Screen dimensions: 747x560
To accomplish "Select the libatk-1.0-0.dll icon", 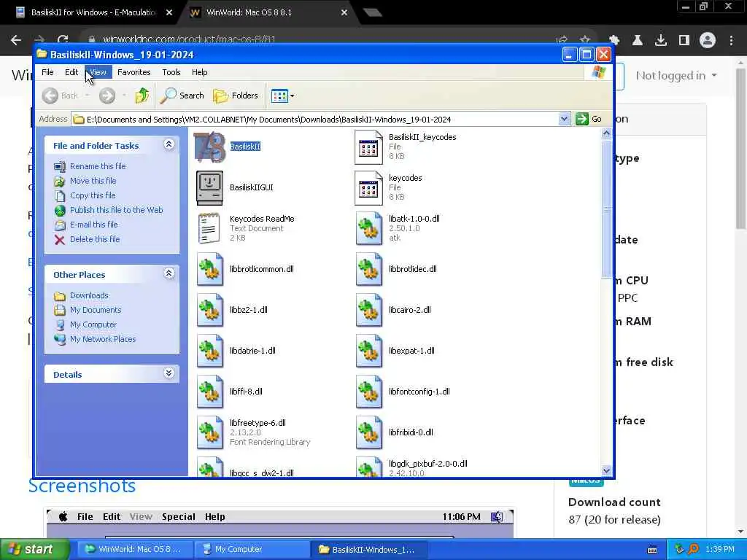I will click(x=368, y=229).
